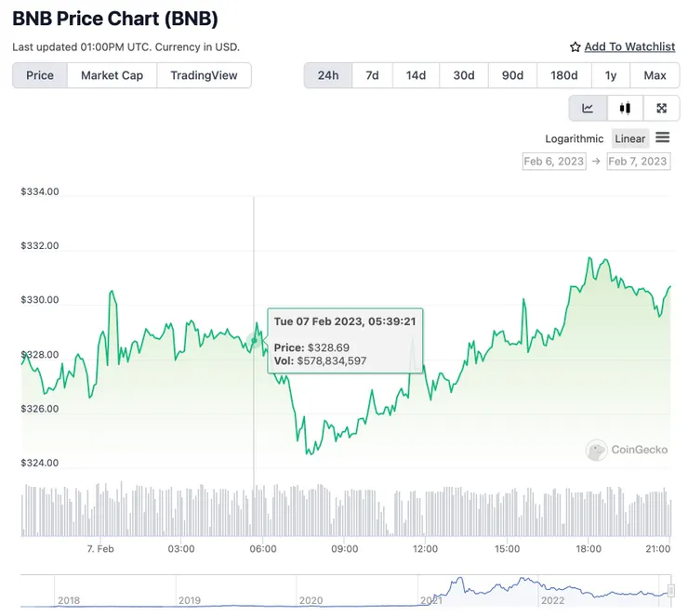The image size is (688, 616).
Task: Open fullscreen chart expand icon
Action: [661, 108]
